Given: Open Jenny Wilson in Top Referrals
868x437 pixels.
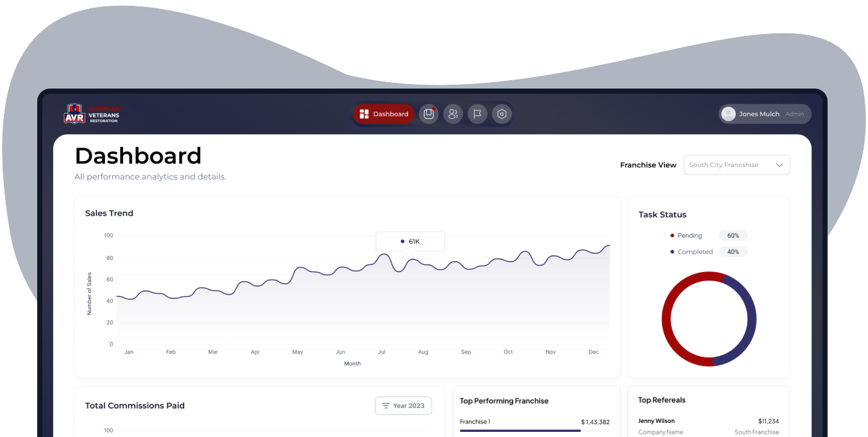Looking at the screenshot, I should pos(656,421).
